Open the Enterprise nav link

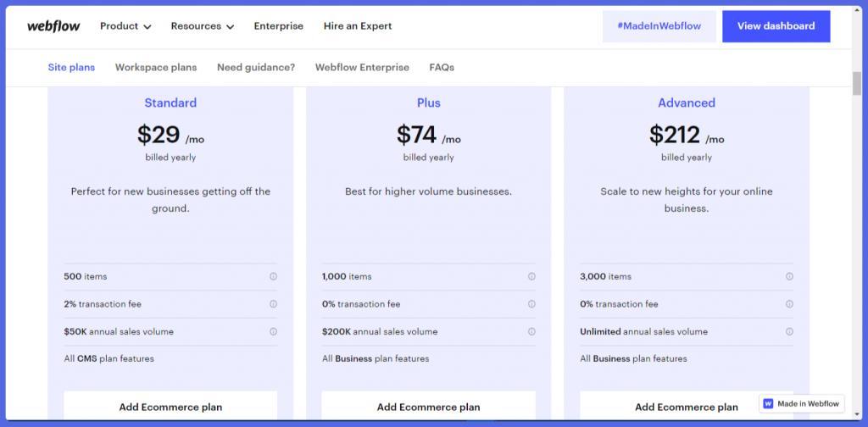pyautogui.click(x=278, y=26)
